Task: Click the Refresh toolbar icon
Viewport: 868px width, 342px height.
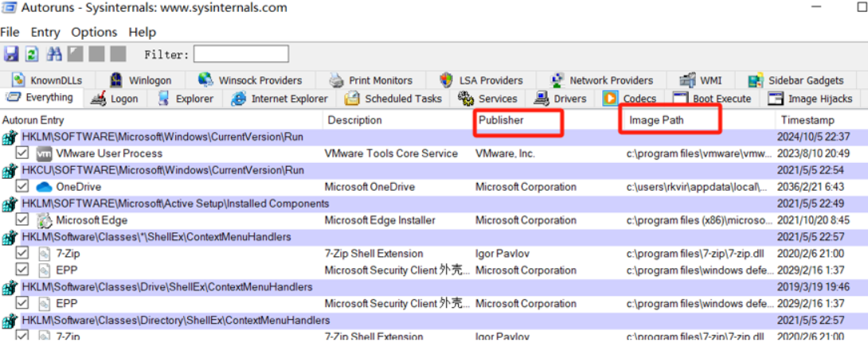Action: pos(32,53)
